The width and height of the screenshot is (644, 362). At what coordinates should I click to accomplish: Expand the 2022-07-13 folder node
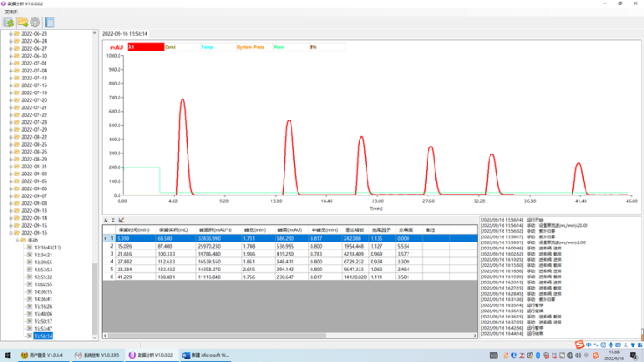coord(10,78)
